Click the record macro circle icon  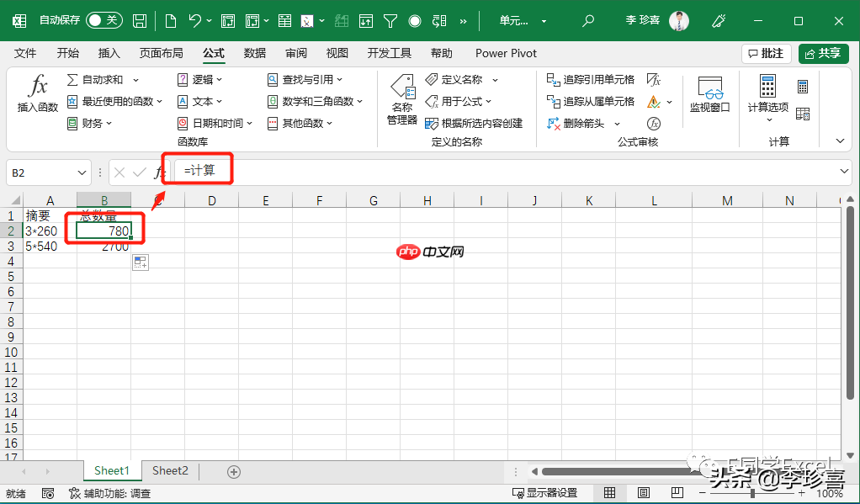coord(415,21)
